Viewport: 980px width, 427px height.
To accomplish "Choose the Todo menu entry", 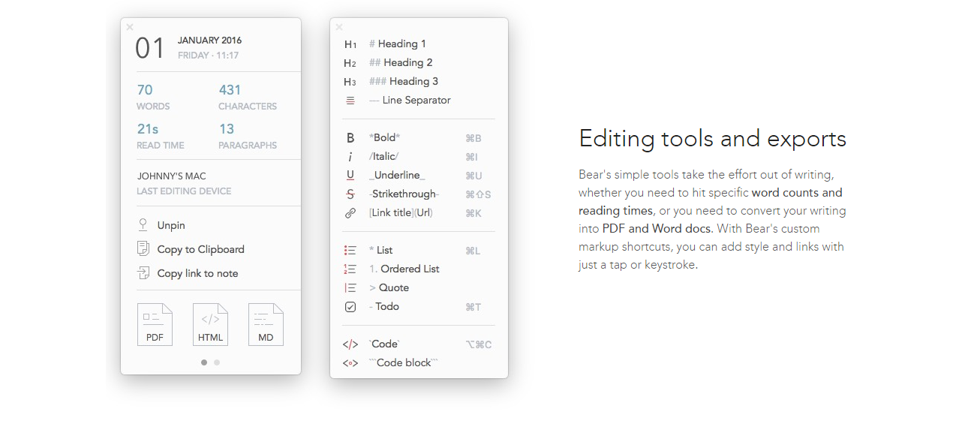I will click(384, 307).
